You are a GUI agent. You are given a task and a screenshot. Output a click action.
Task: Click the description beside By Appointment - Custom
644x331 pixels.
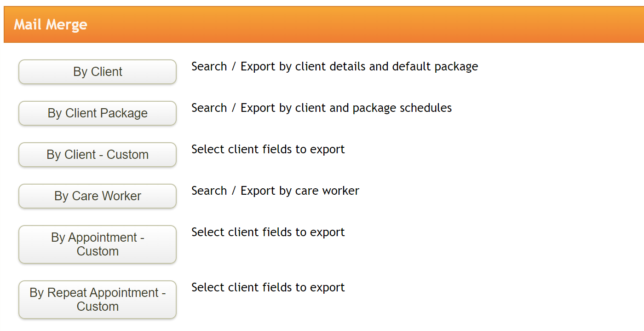(x=268, y=232)
